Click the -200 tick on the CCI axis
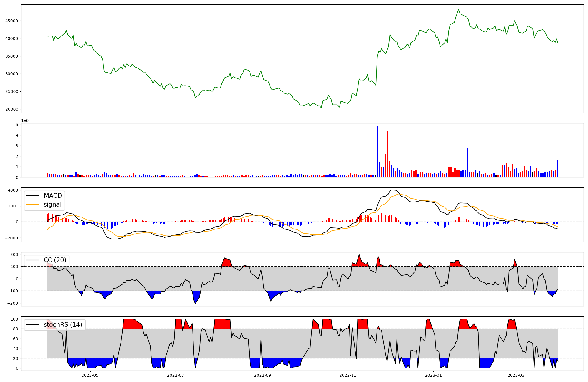Viewport: 588px width, 382px height. 13,303
